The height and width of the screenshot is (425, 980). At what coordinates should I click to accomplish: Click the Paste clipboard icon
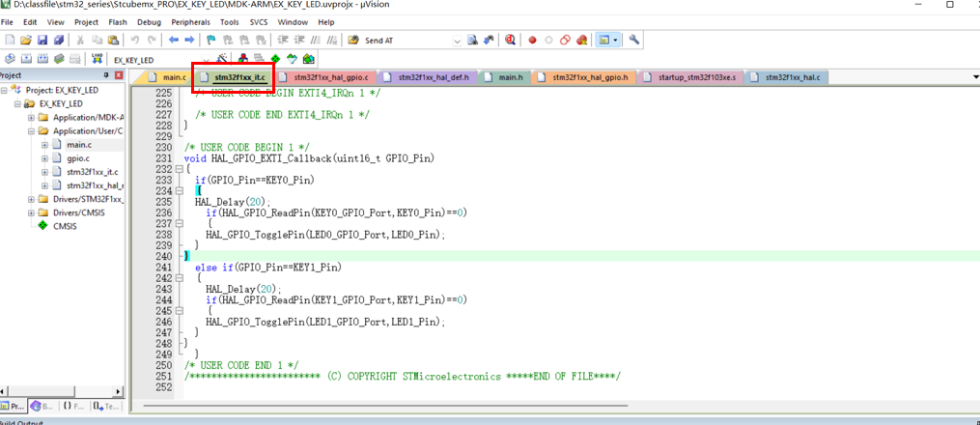point(113,40)
